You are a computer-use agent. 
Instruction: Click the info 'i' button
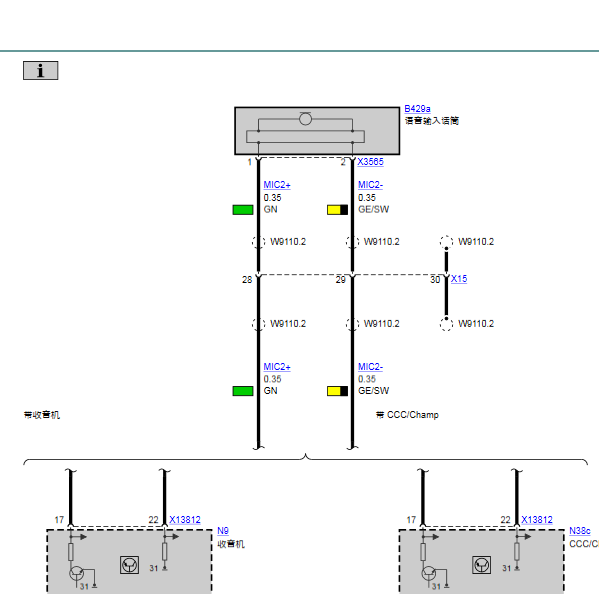pyautogui.click(x=40, y=71)
